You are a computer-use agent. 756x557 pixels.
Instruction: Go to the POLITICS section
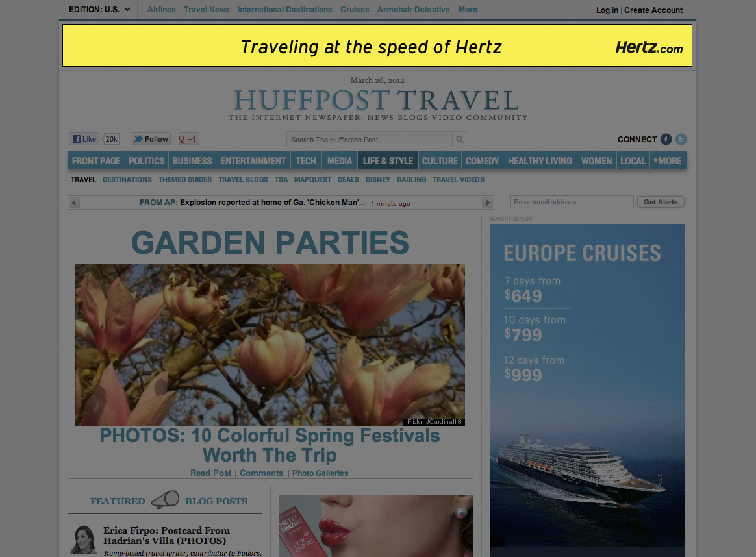147,161
